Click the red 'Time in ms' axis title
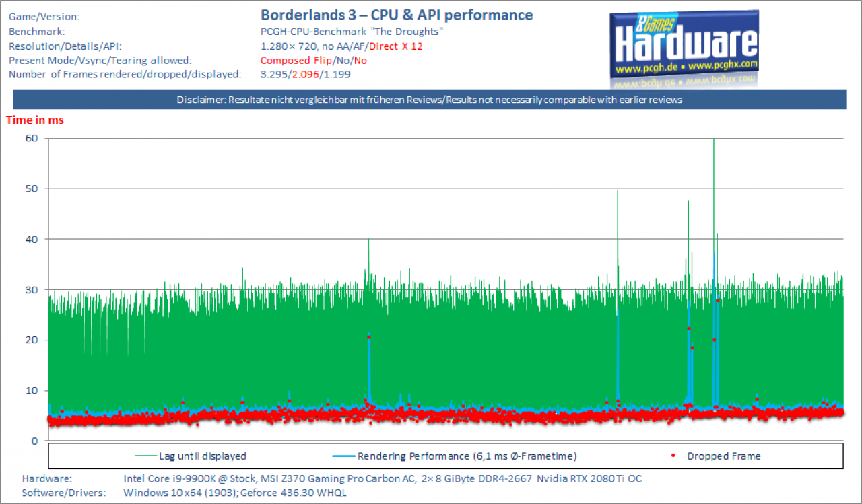The height and width of the screenshot is (504, 862). (x=35, y=120)
